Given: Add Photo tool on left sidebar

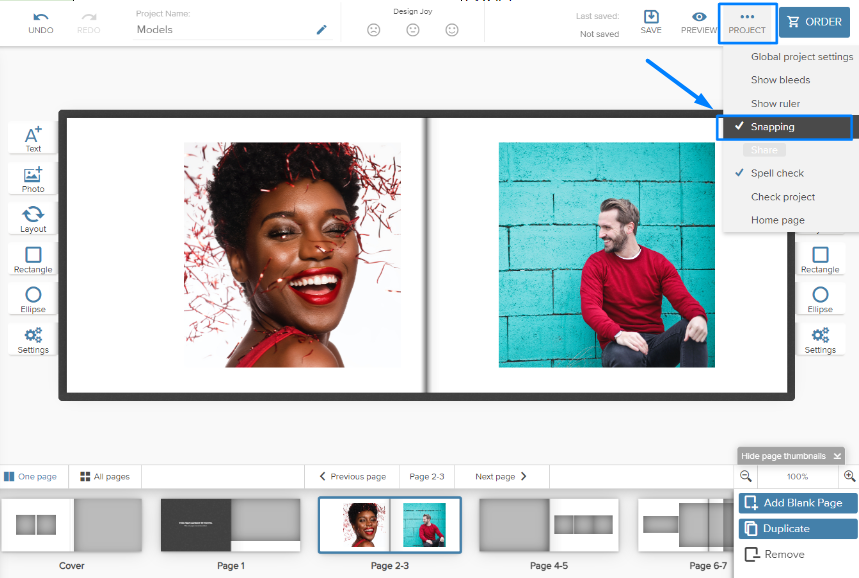Looking at the screenshot, I should click(33, 180).
